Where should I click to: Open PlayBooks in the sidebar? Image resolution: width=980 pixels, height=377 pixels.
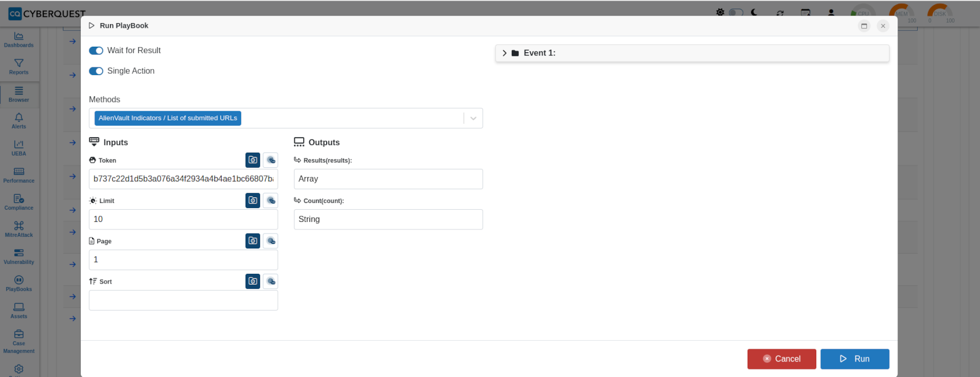(19, 283)
